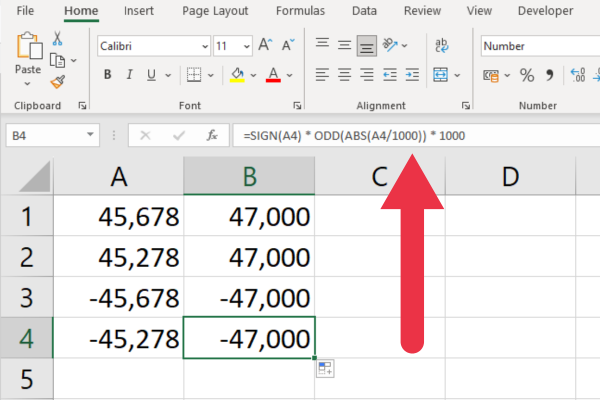Click Increase Decimal icon
This screenshot has width=600, height=400.
pos(577,75)
